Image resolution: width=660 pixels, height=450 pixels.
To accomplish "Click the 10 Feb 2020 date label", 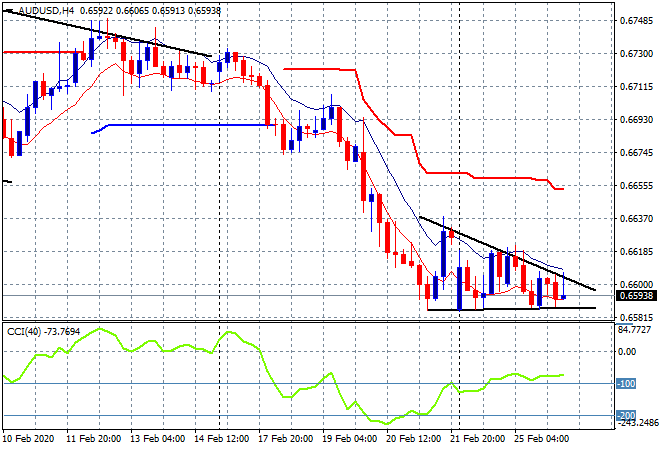I will (28, 439).
